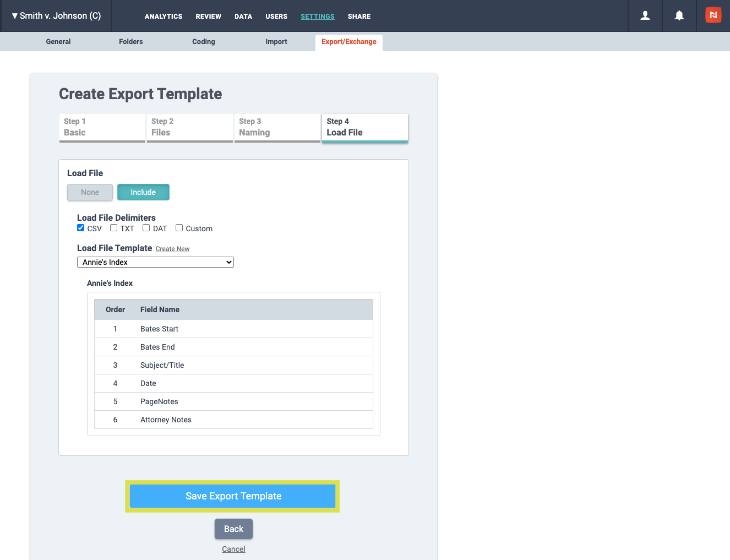Select the Export/Exchange tab
Viewport: 730px width, 560px height.
(349, 42)
